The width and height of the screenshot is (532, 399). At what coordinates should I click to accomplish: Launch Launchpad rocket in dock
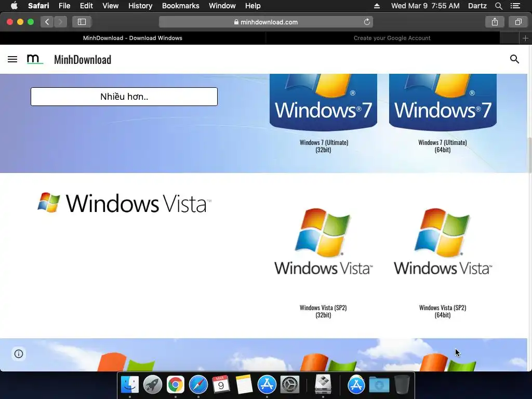tap(153, 384)
